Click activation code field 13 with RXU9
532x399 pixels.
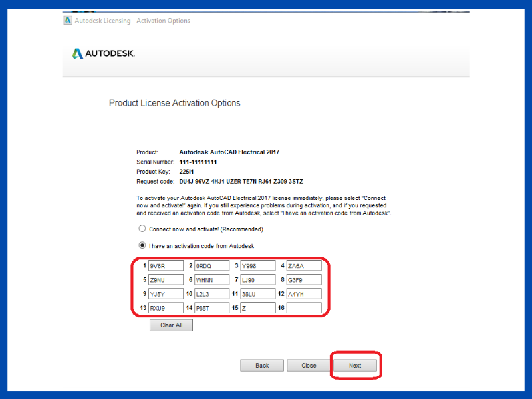tap(166, 308)
